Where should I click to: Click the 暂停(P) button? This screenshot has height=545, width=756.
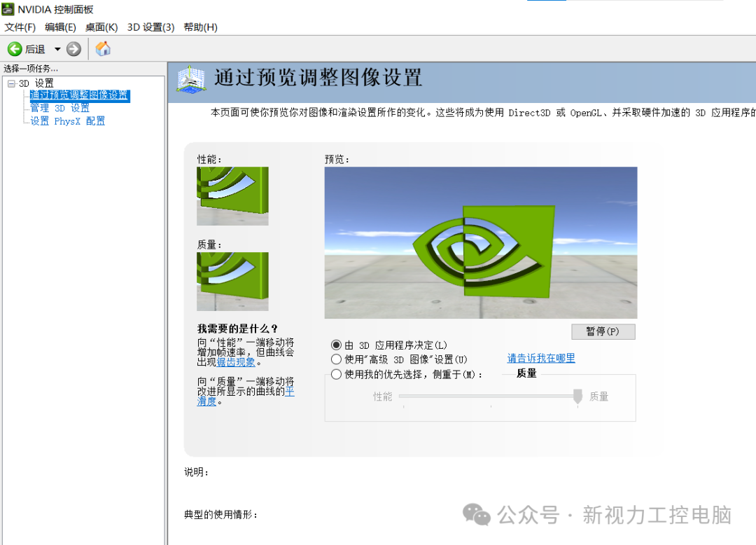[x=603, y=331]
